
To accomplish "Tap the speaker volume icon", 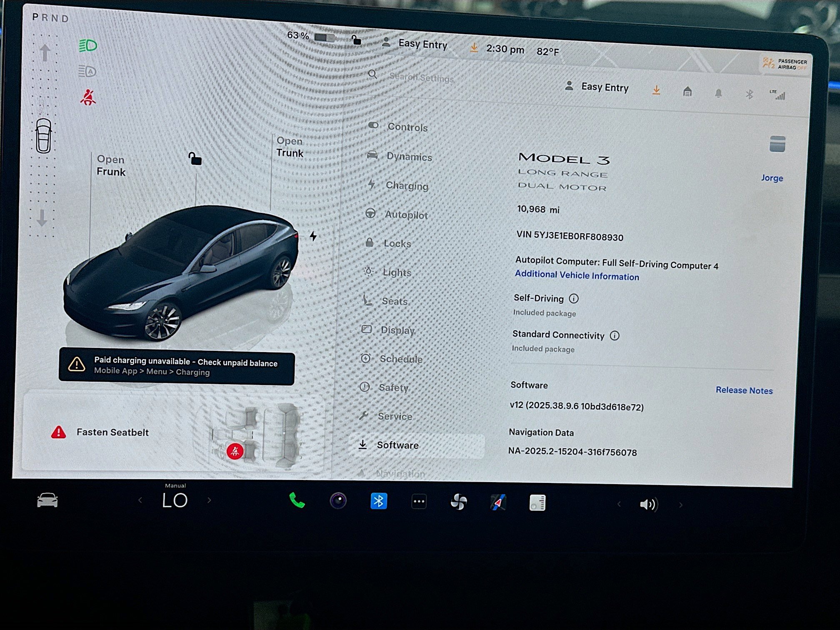I will pos(648,505).
